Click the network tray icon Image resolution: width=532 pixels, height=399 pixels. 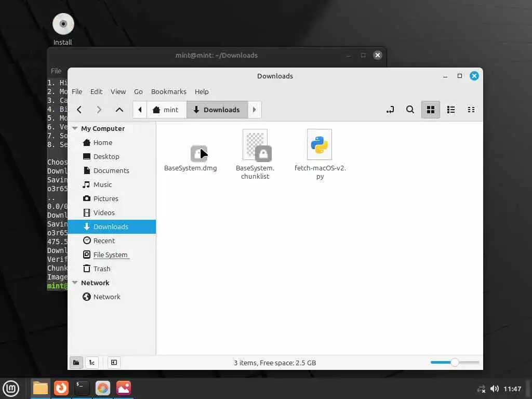click(x=481, y=389)
